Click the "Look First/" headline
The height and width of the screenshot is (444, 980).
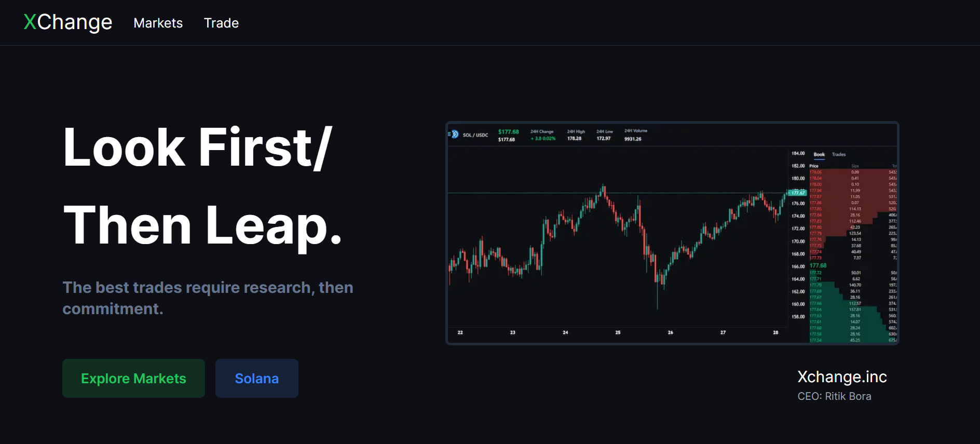click(197, 147)
